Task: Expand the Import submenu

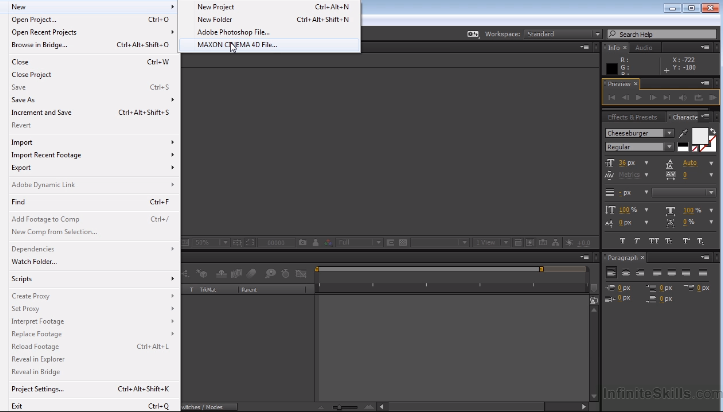Action: click(x=92, y=142)
